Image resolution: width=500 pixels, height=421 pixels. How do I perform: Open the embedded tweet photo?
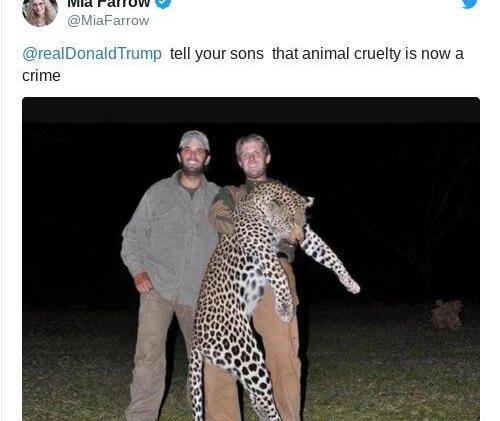[x=251, y=259]
